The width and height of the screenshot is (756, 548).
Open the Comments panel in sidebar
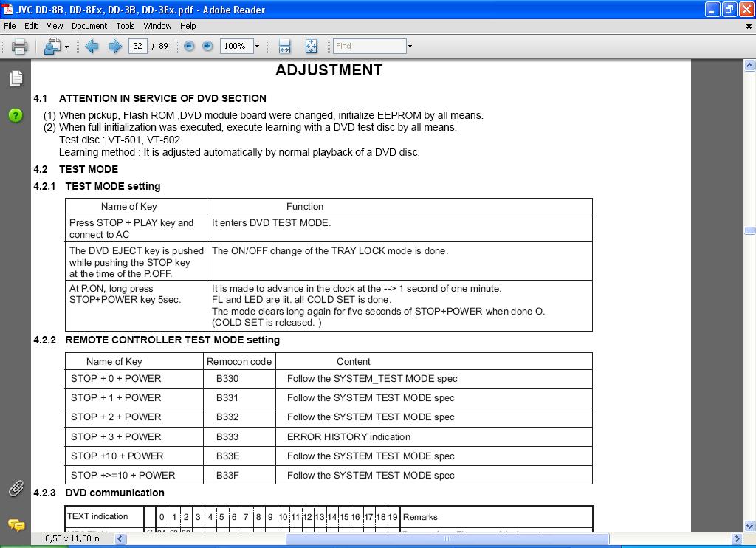click(16, 524)
